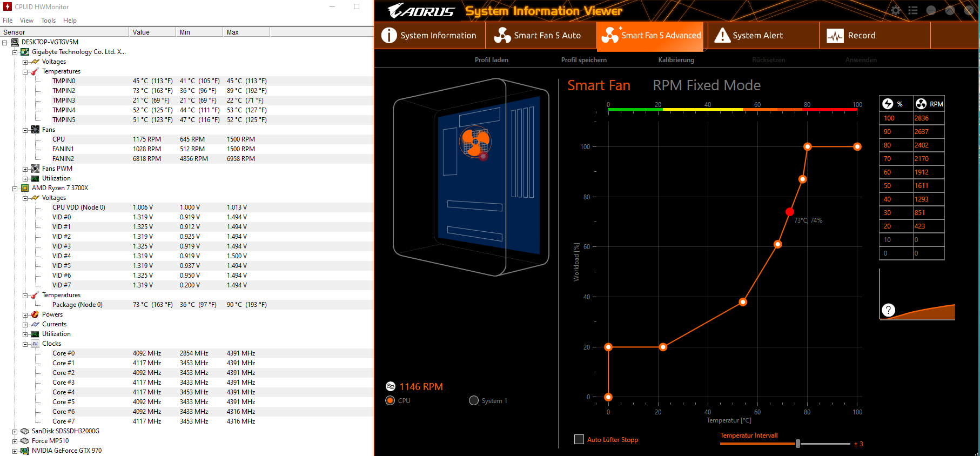Viewport: 980px width, 456px height.
Task: Click the RPM fan icon in table header
Action: coord(921,104)
